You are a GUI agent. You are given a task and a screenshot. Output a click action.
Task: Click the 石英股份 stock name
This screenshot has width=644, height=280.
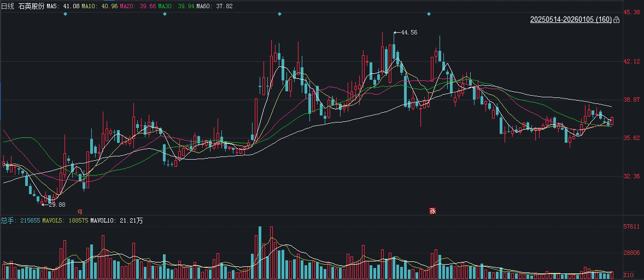[31, 6]
